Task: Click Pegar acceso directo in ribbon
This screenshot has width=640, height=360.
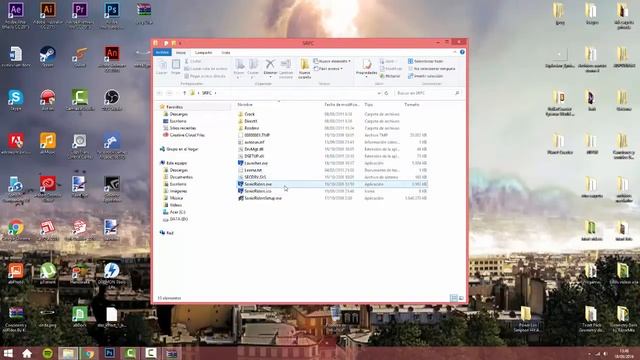Action: tap(205, 76)
